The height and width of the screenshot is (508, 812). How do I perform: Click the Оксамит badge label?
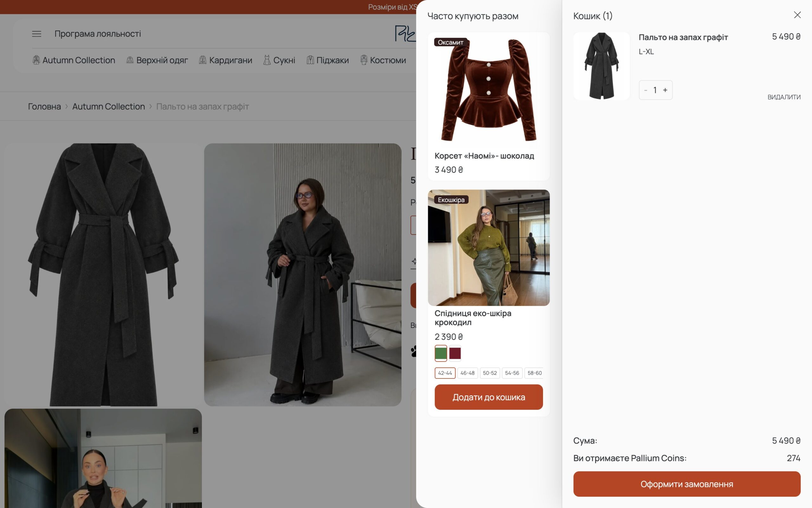tap(450, 42)
